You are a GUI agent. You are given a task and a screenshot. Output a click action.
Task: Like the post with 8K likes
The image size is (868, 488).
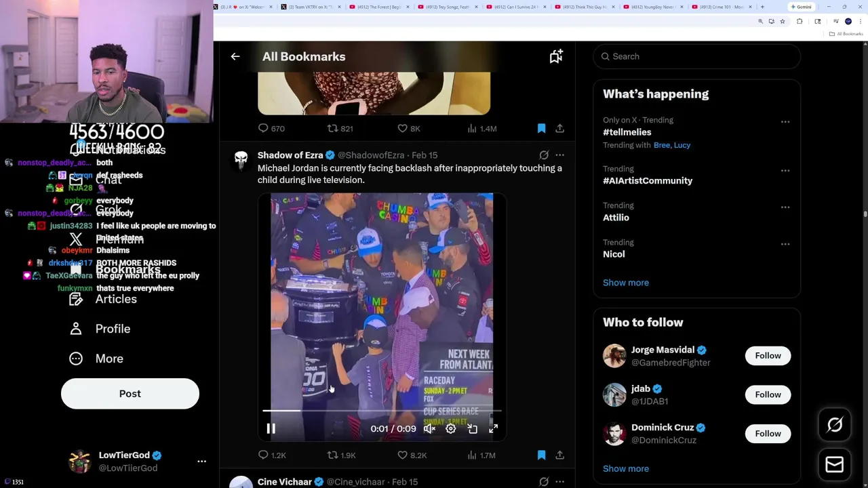409,128
